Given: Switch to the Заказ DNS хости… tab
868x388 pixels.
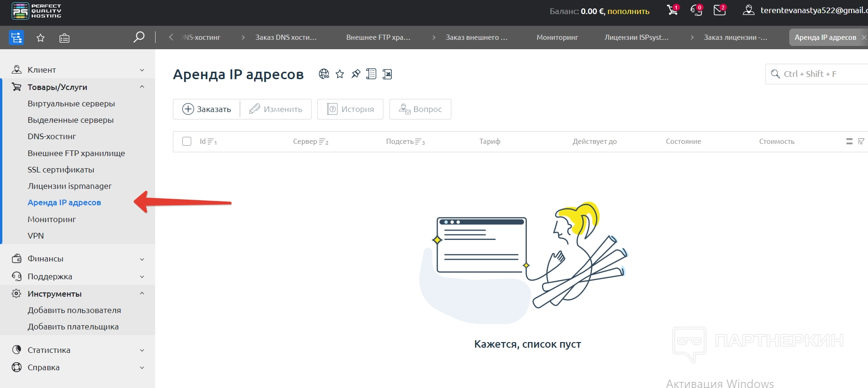Looking at the screenshot, I should tap(286, 37).
